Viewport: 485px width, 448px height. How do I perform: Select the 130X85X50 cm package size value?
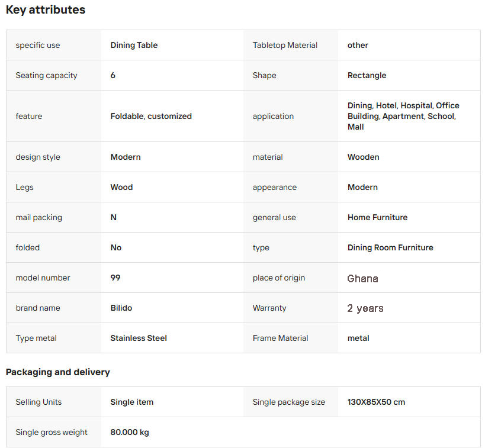(x=376, y=402)
